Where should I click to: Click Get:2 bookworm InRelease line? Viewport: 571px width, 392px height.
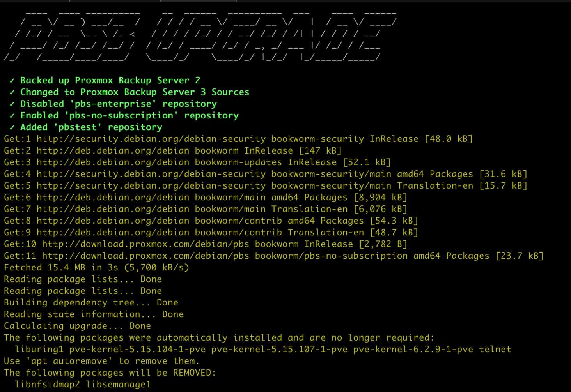coord(173,150)
